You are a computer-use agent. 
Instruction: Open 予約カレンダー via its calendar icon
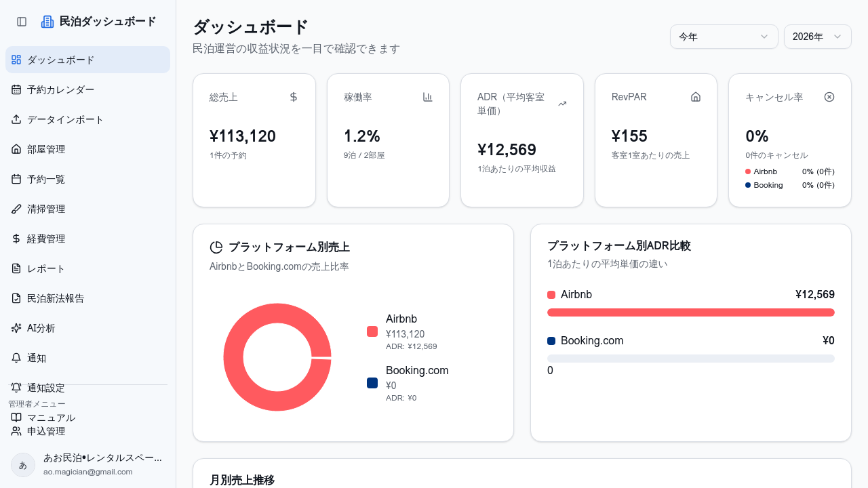[x=16, y=89]
